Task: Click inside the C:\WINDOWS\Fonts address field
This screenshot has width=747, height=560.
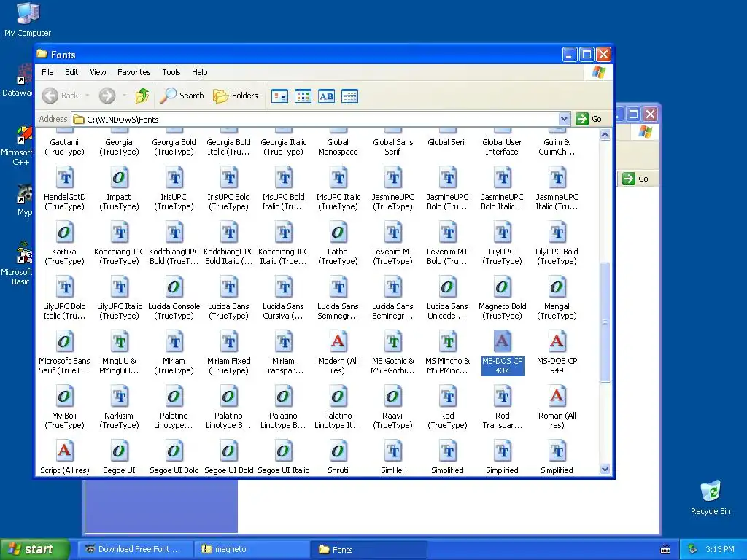Action: pyautogui.click(x=315, y=119)
